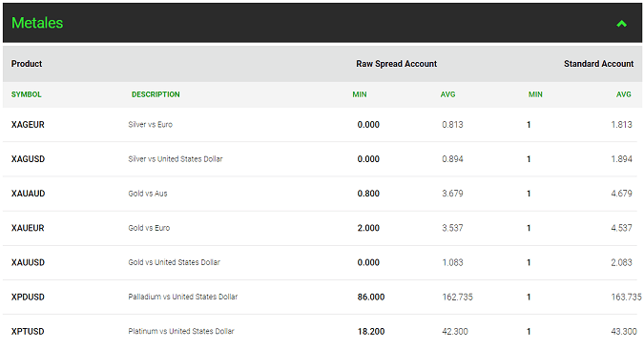Click the Standard Account header

pyautogui.click(x=598, y=64)
